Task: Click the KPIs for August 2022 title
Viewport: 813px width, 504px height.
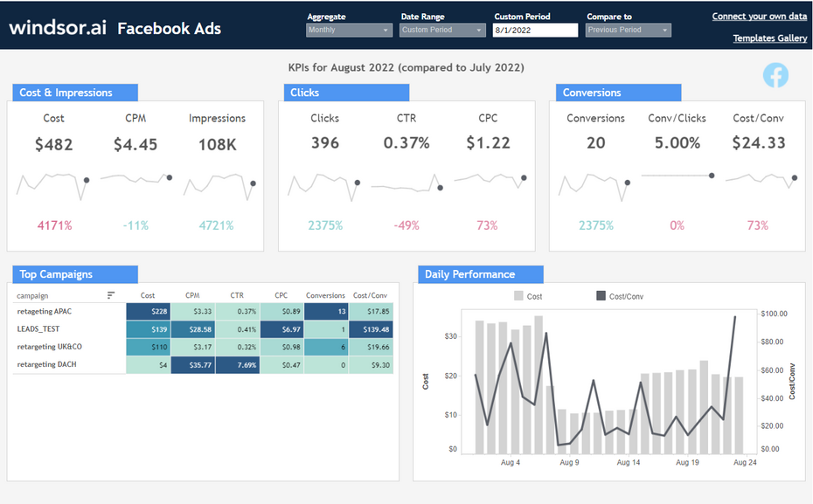Action: coord(406,67)
